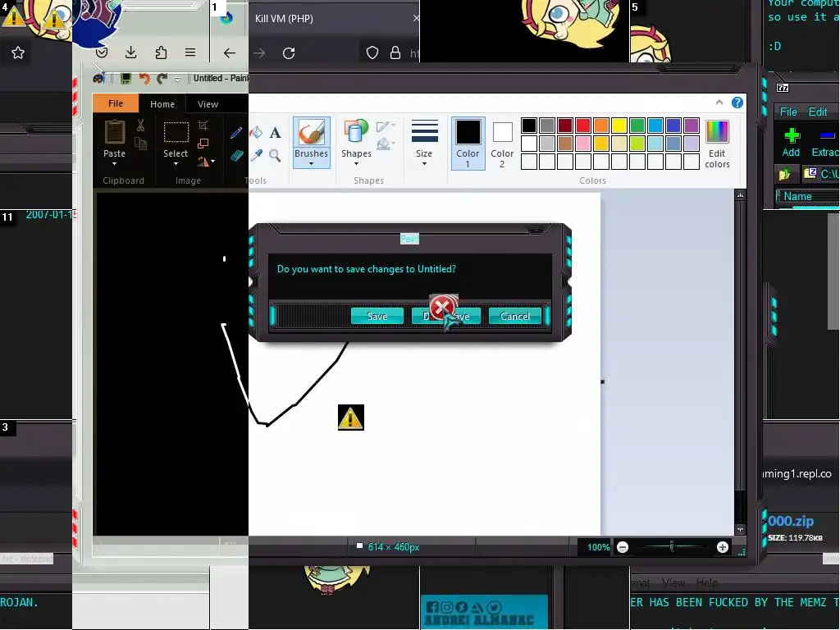Expand the Brushes dropdown arrow

[311, 164]
